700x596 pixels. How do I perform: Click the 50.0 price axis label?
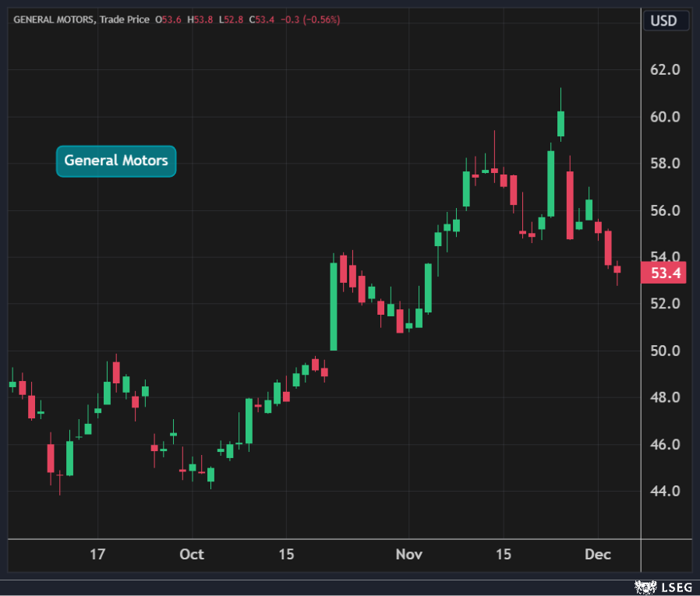(666, 351)
